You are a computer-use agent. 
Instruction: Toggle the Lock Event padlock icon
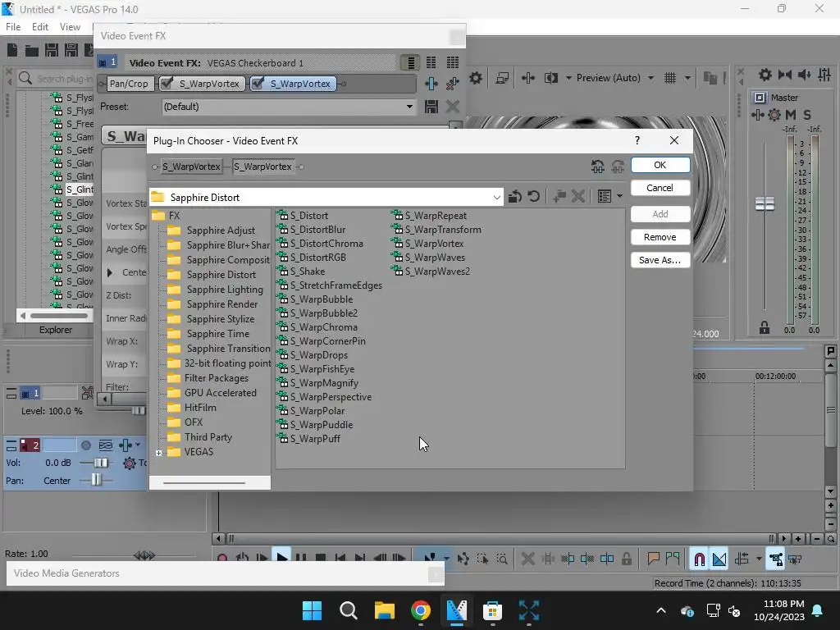click(x=626, y=559)
